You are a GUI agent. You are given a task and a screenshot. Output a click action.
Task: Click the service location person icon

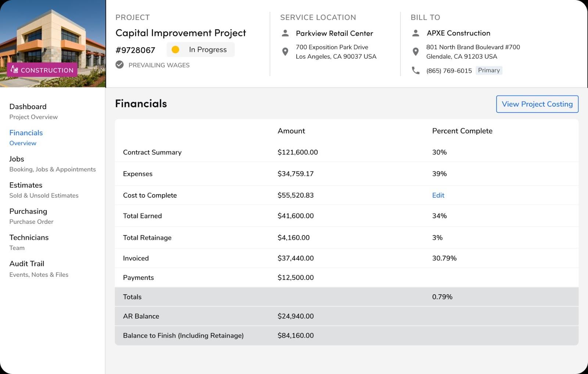coord(285,33)
